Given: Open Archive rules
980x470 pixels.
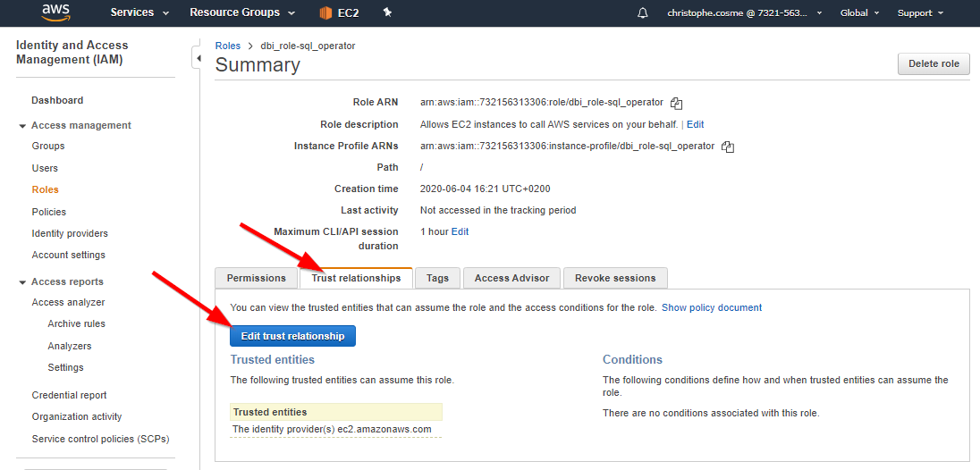Looking at the screenshot, I should [x=76, y=324].
